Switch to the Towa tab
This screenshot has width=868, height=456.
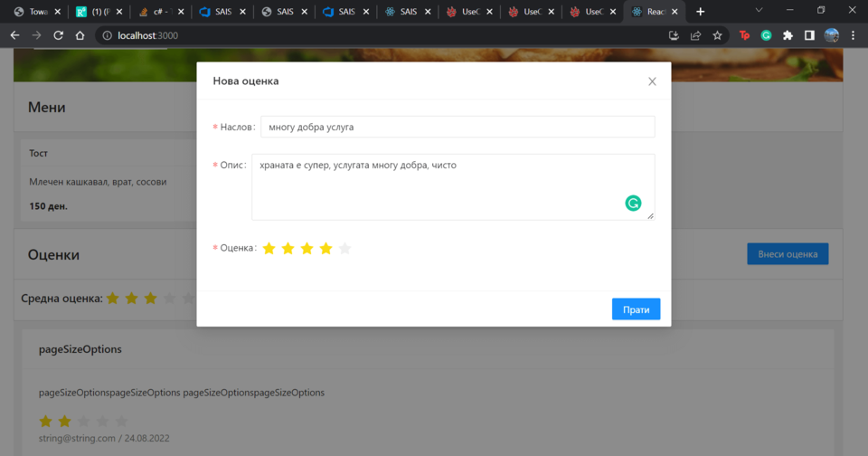[x=31, y=12]
